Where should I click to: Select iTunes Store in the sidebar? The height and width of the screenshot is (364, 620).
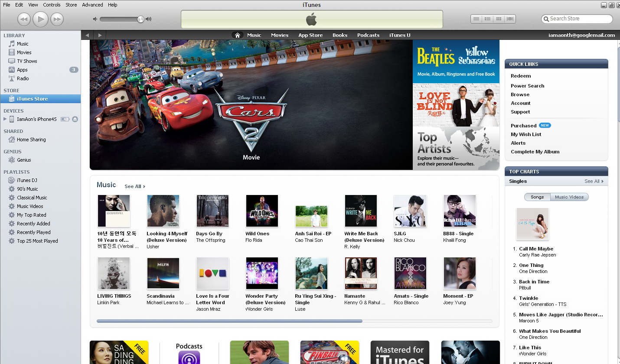pos(40,99)
